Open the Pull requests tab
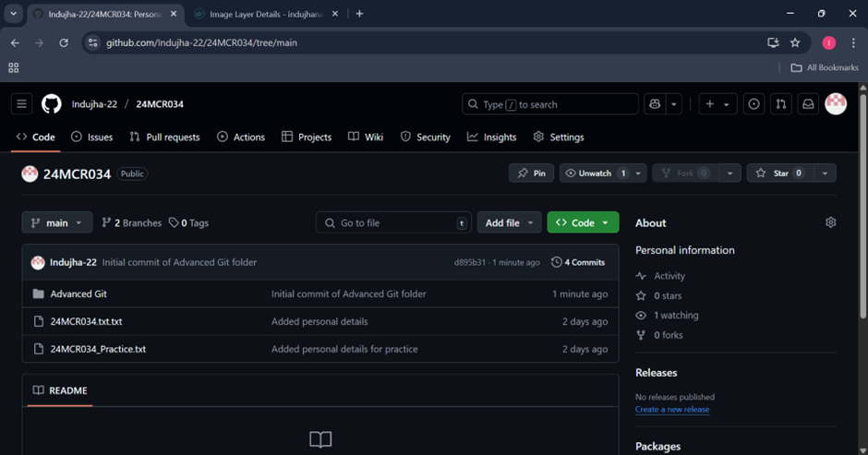This screenshot has height=455, width=868. [x=164, y=138]
